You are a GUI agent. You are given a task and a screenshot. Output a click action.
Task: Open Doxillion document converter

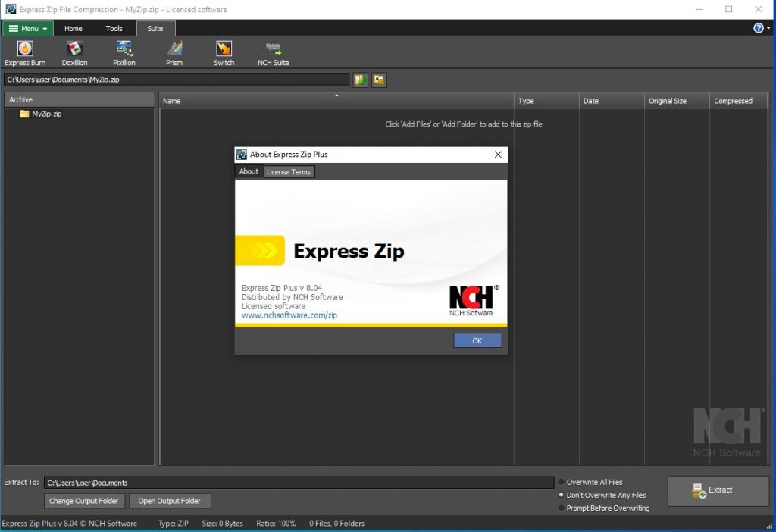(x=75, y=53)
